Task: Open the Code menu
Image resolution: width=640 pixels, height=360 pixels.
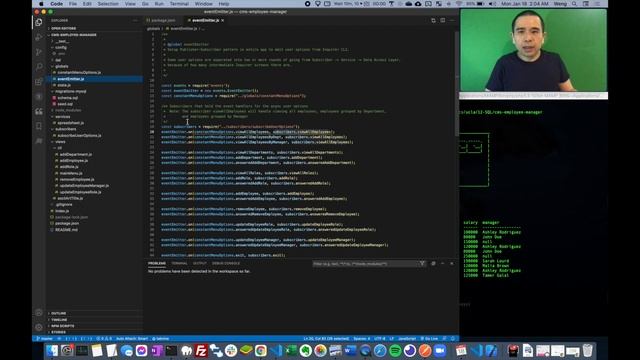Action: [56, 4]
